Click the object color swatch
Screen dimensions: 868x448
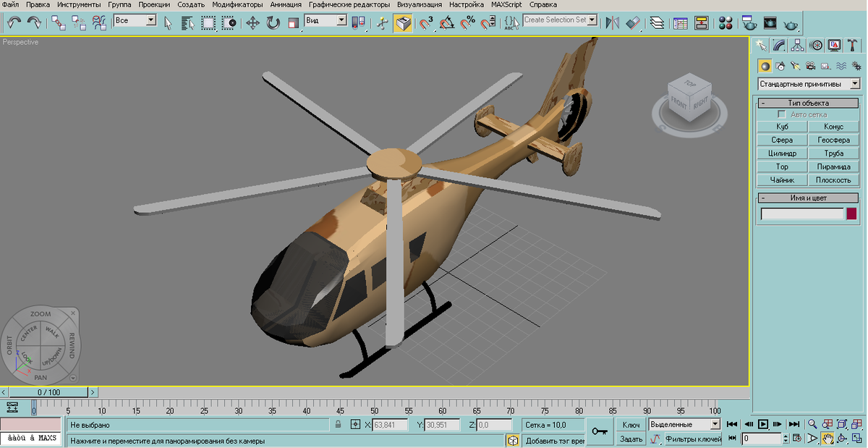click(x=851, y=214)
